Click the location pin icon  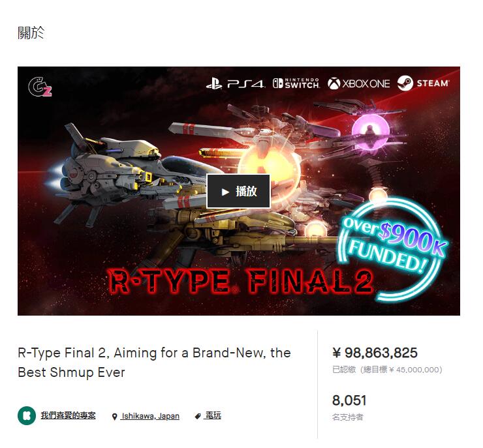click(115, 417)
